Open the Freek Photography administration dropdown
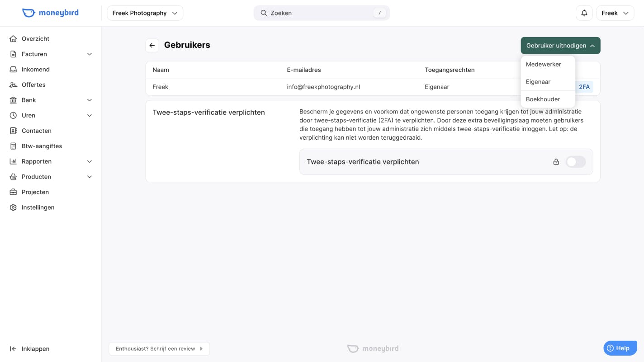 tap(145, 13)
